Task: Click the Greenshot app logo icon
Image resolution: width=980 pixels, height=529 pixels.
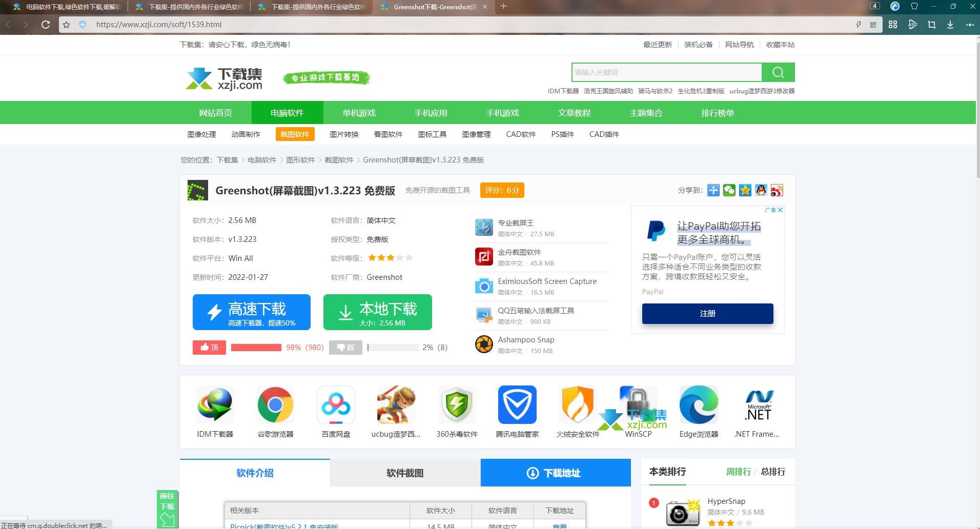Action: pyautogui.click(x=198, y=190)
